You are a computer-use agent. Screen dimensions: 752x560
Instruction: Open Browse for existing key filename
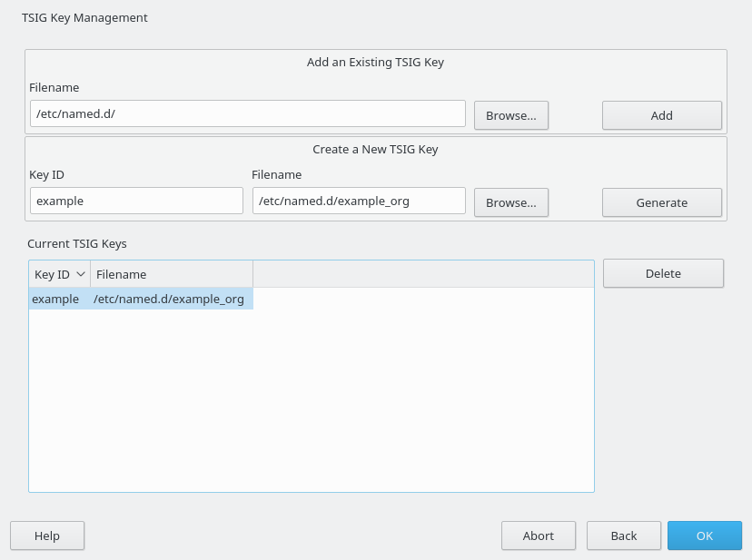(510, 115)
